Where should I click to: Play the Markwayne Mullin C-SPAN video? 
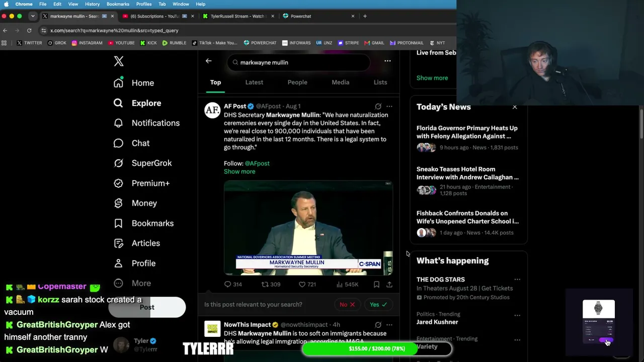click(x=308, y=228)
